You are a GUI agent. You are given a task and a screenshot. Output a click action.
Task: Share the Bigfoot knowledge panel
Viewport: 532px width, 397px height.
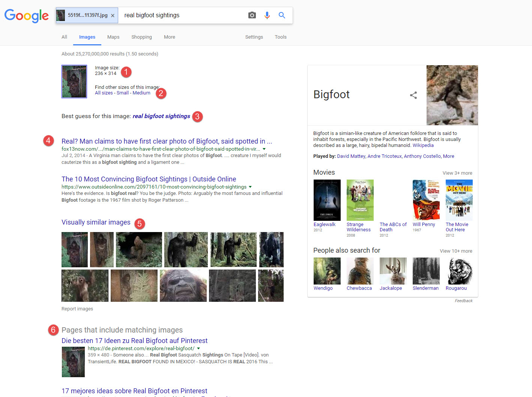coord(413,95)
